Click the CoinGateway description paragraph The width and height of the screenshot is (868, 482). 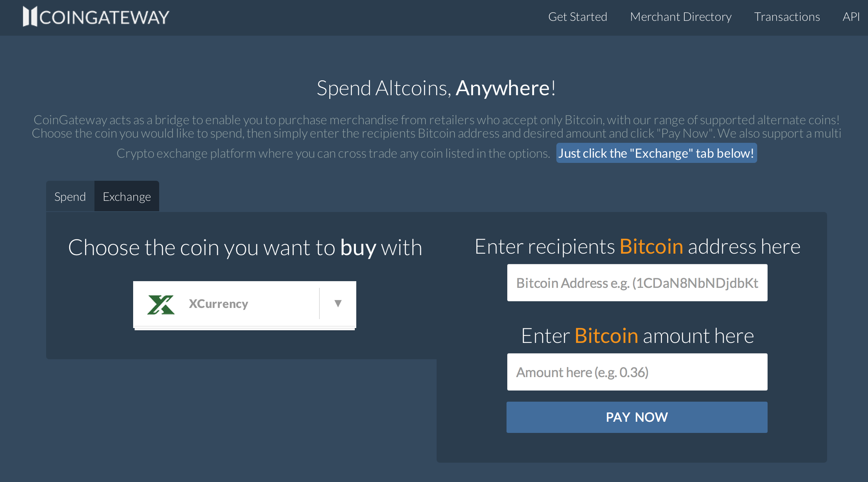click(436, 136)
